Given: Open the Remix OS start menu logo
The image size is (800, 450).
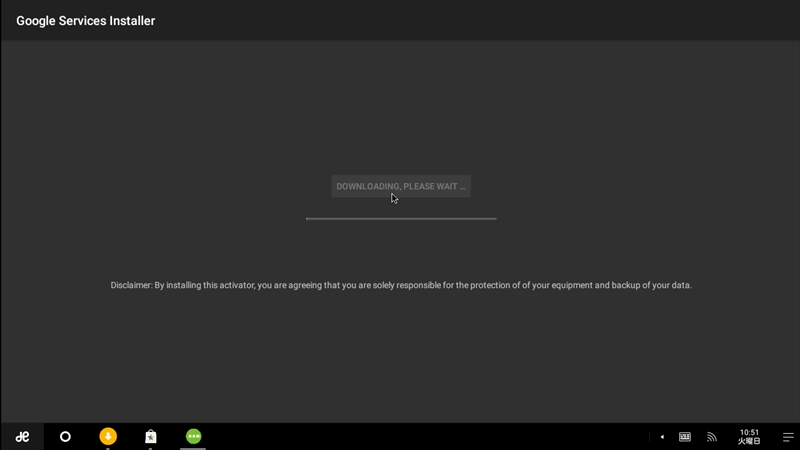Looking at the screenshot, I should [22, 437].
